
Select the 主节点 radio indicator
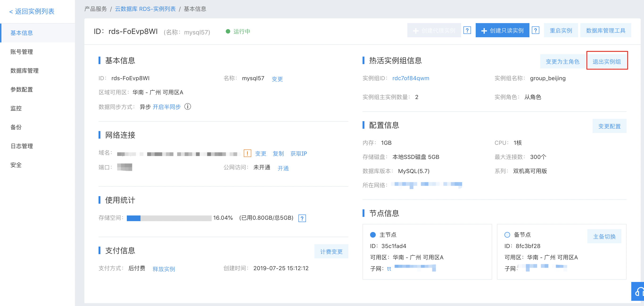[x=373, y=235]
